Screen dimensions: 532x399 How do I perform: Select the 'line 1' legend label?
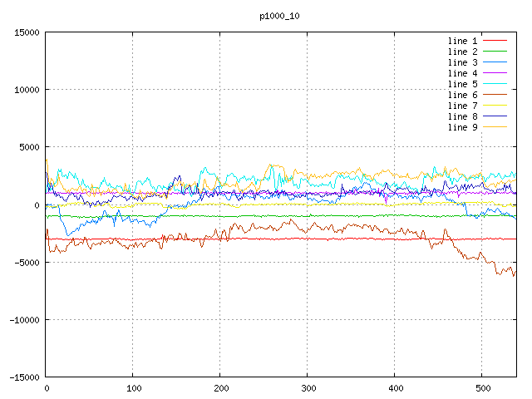(463, 41)
